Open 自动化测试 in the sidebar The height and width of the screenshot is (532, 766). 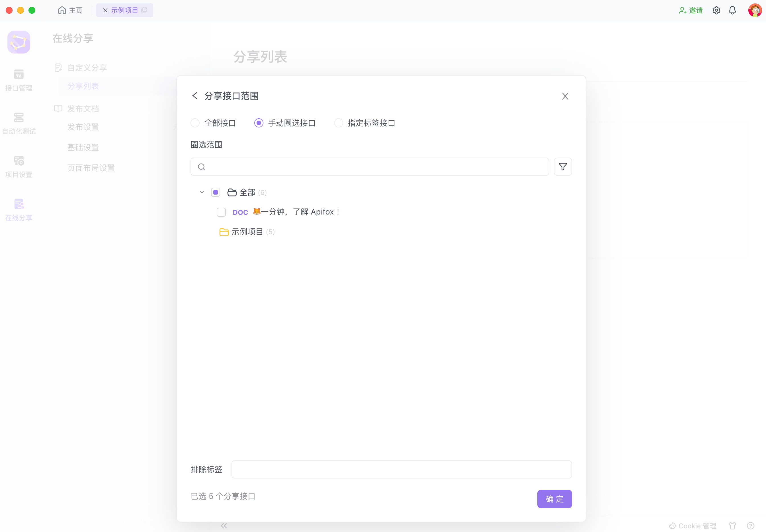19,123
